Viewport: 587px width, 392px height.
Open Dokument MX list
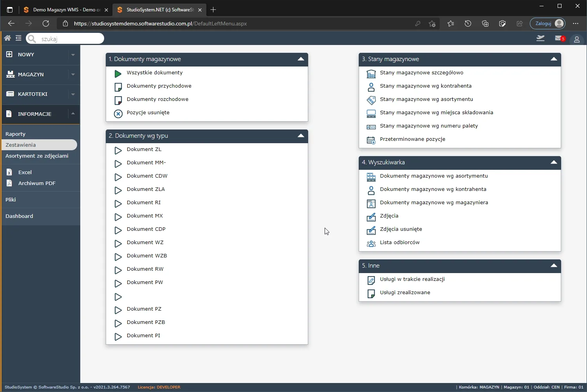(145, 216)
